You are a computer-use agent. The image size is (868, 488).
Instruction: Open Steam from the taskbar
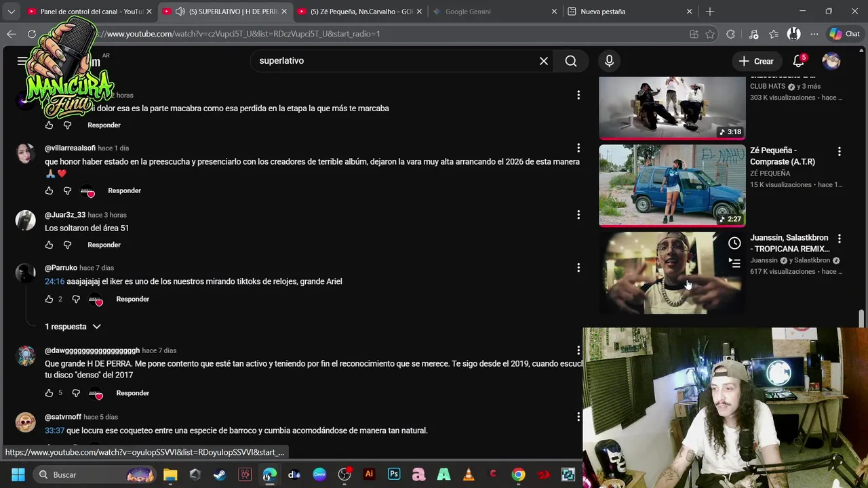click(x=220, y=474)
